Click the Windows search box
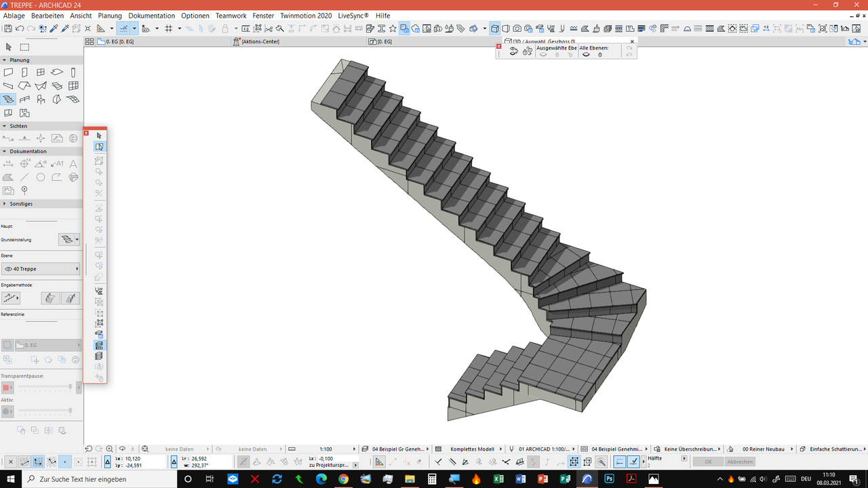 click(98, 479)
